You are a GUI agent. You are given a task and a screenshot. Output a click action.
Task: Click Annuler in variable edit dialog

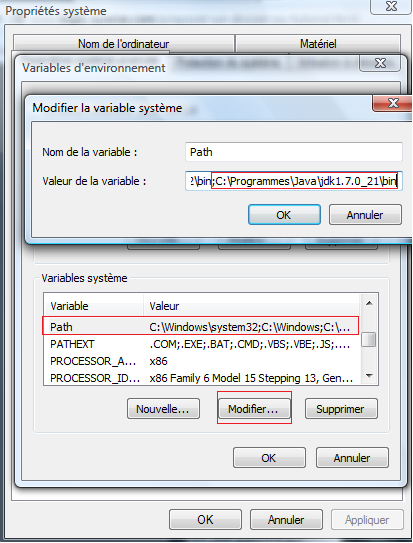tap(365, 215)
